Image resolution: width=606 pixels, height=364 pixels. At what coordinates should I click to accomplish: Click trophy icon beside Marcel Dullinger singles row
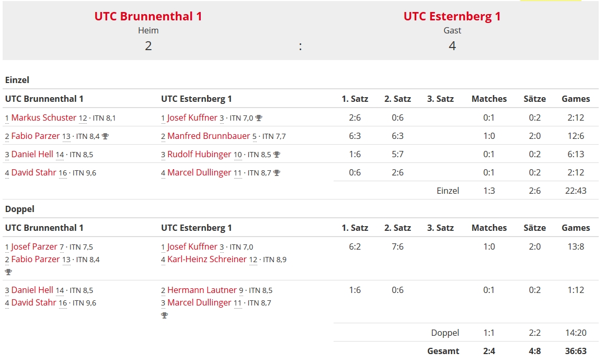[x=277, y=173]
